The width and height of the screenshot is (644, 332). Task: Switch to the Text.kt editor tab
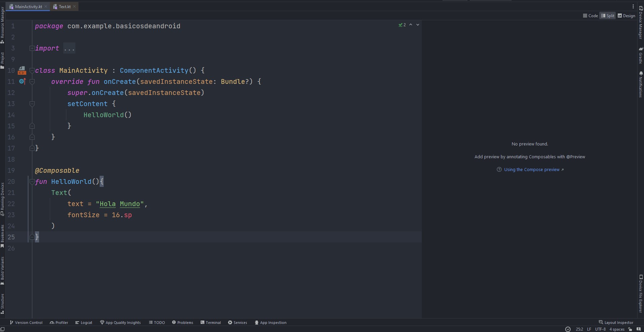point(64,6)
